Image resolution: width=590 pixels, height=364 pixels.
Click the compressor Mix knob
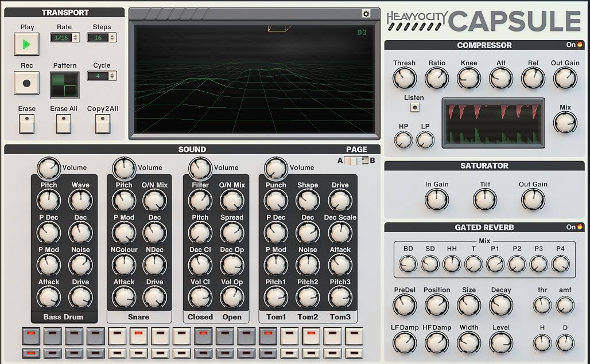tap(565, 123)
